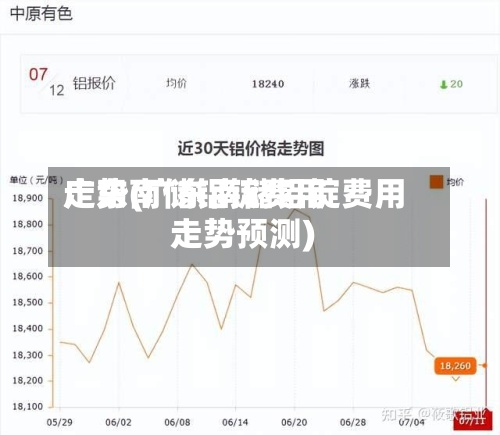Click the x-axis date 06/08
This screenshot has width=500, height=435.
[177, 423]
